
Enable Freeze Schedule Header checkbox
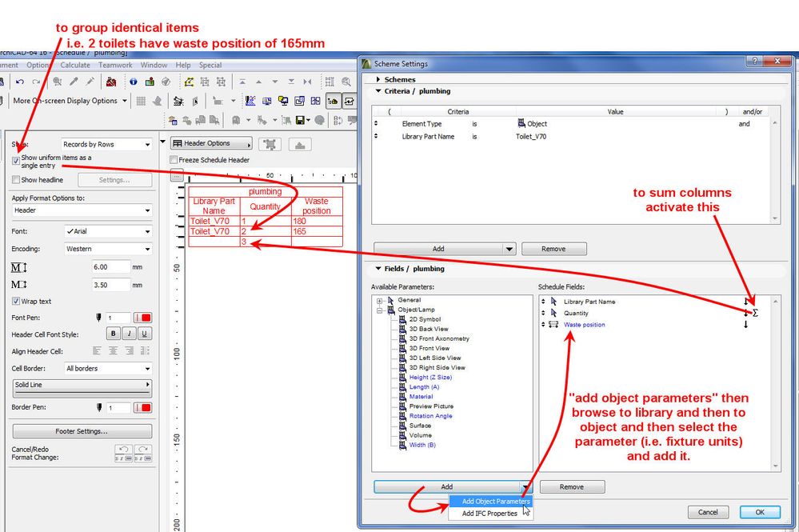[174, 160]
